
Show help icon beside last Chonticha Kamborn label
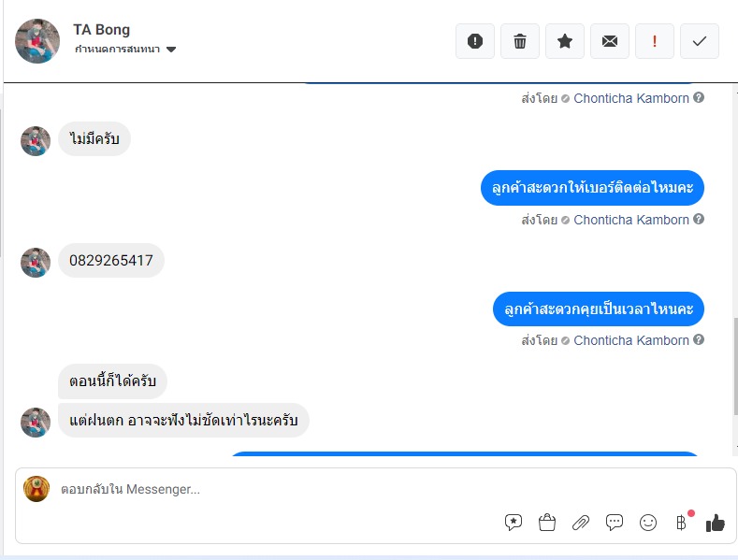tap(699, 339)
